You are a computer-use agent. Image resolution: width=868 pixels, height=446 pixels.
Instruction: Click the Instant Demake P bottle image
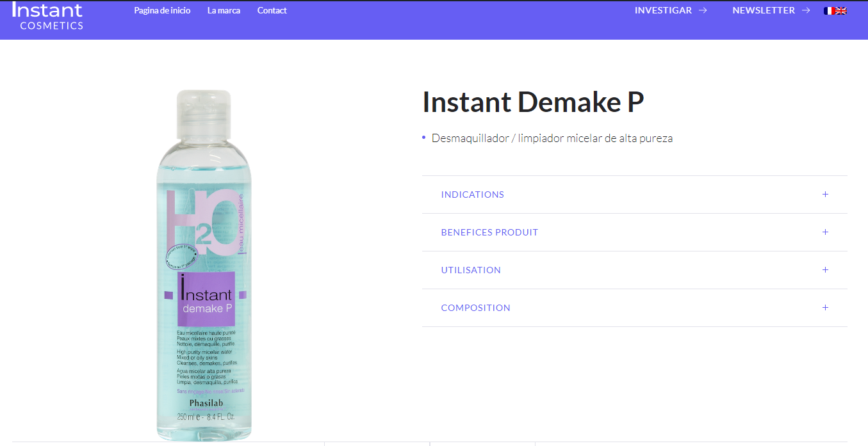(x=203, y=265)
